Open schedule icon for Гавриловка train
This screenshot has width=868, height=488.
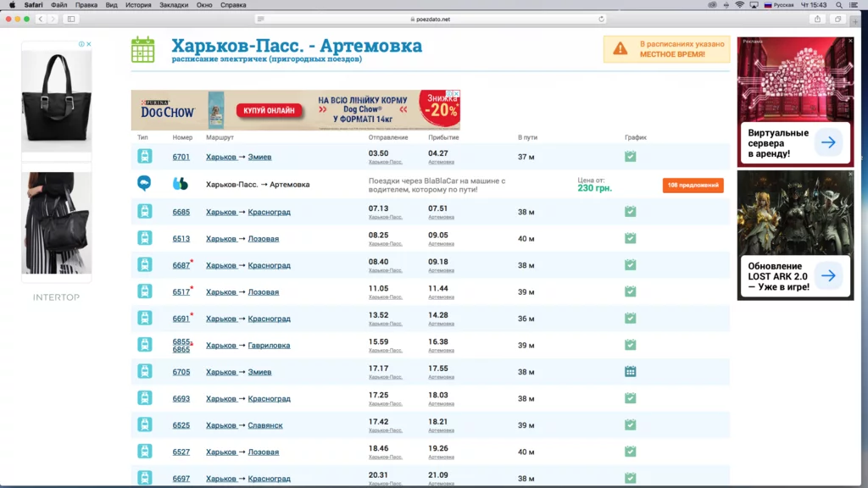point(630,345)
